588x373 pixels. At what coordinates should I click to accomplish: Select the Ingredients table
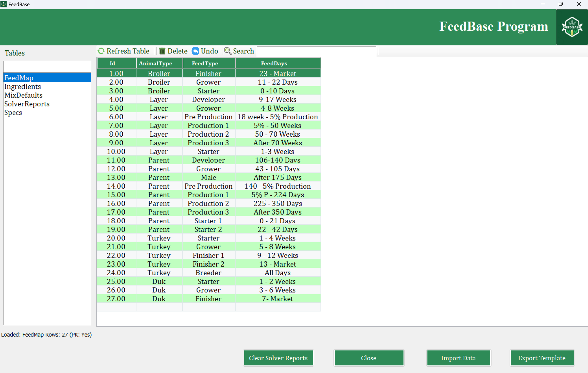click(x=22, y=87)
